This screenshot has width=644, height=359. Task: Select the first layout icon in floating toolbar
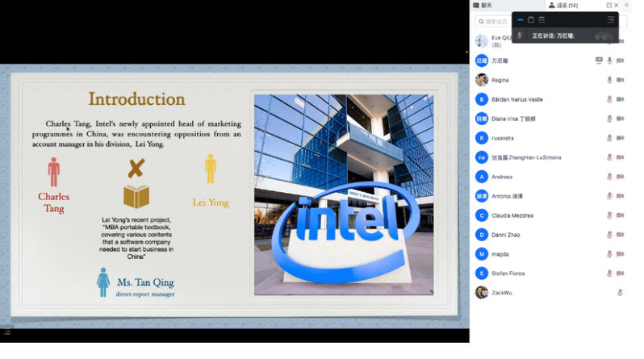tap(521, 19)
